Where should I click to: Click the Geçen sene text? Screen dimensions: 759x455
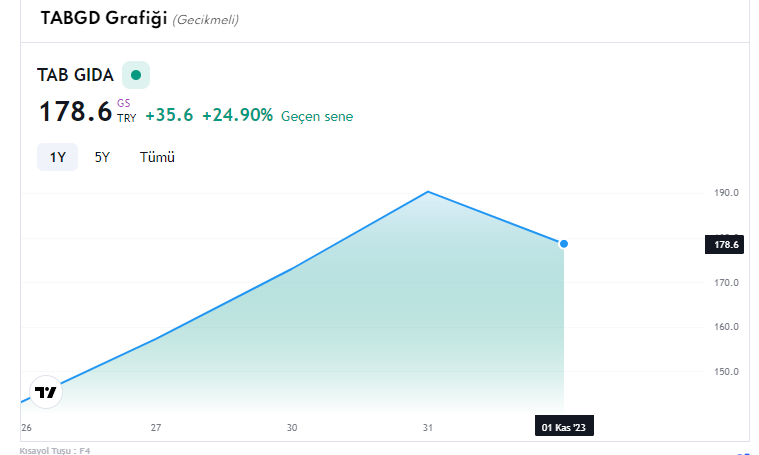tap(317, 117)
